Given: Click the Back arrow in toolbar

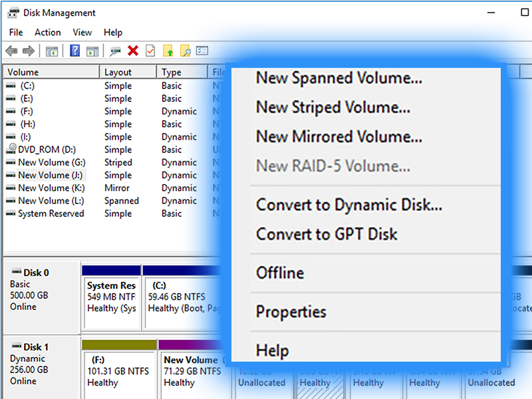Looking at the screenshot, I should (11, 51).
